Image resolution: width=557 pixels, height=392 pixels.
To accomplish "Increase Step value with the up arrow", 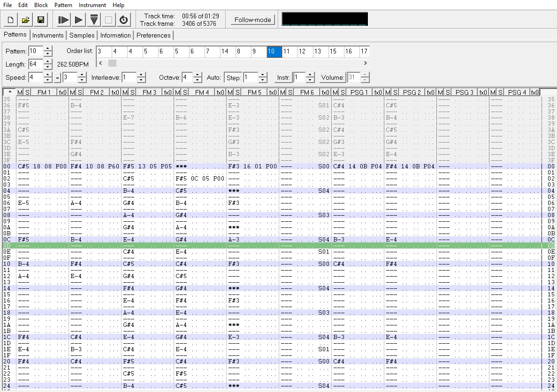I will pos(262,75).
